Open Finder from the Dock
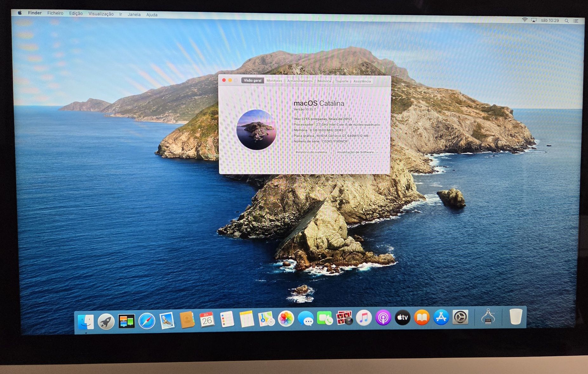The height and width of the screenshot is (374, 588). pos(85,322)
